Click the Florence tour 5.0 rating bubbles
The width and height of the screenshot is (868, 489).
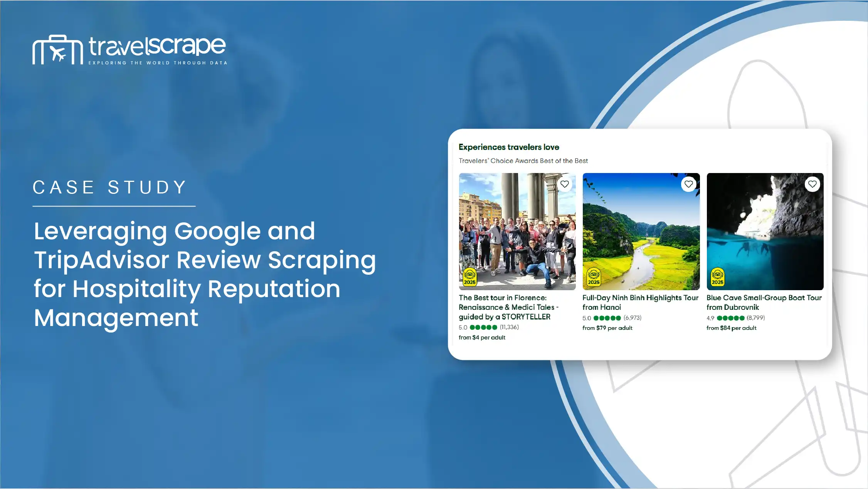tap(483, 327)
